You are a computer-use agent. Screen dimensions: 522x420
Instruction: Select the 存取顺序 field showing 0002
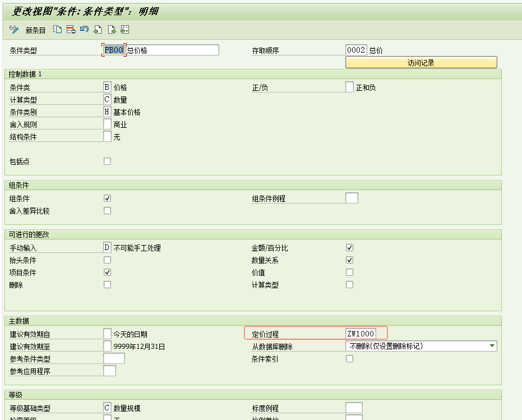(x=356, y=50)
